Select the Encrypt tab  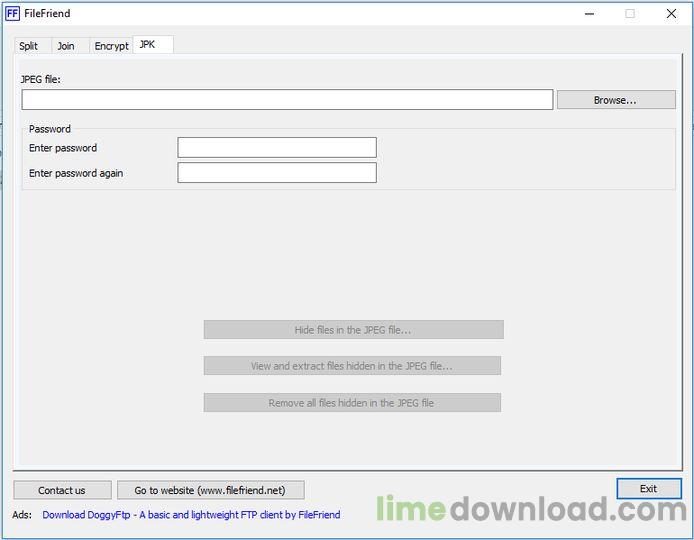click(x=111, y=46)
